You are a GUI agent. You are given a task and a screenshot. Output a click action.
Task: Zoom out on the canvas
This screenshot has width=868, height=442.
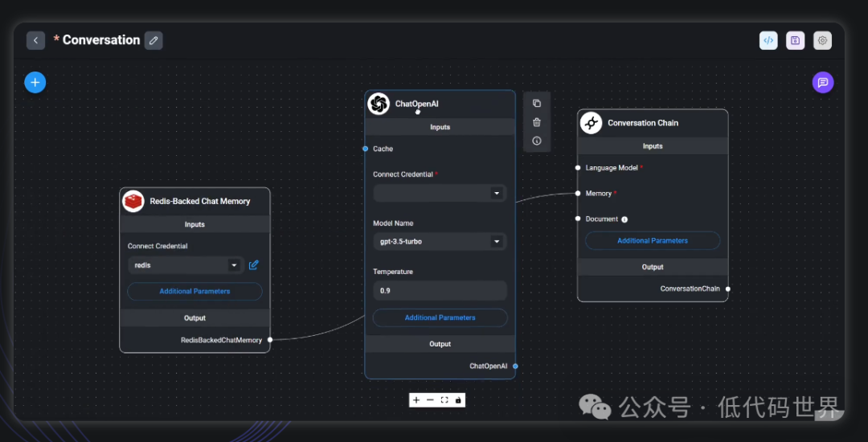430,400
